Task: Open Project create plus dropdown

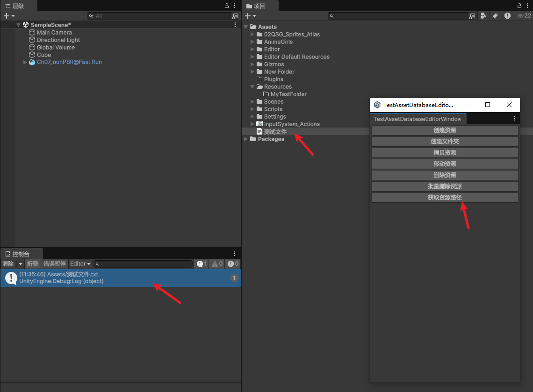Action: click(x=250, y=16)
